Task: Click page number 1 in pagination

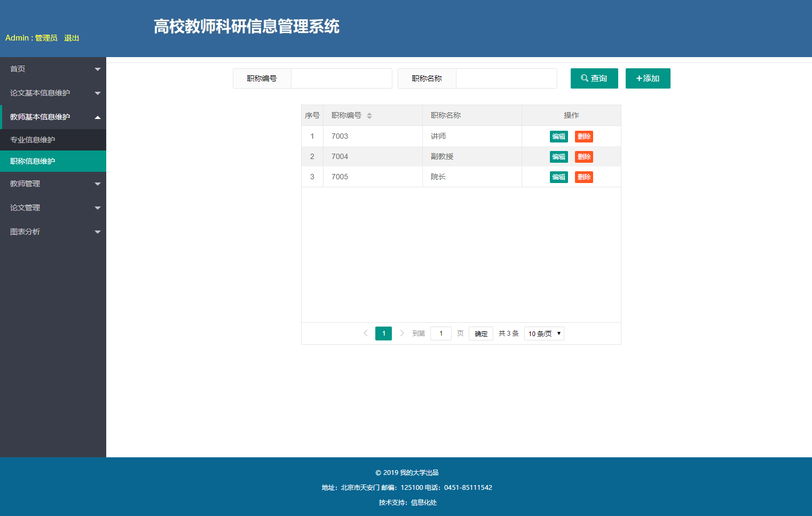Action: click(383, 333)
